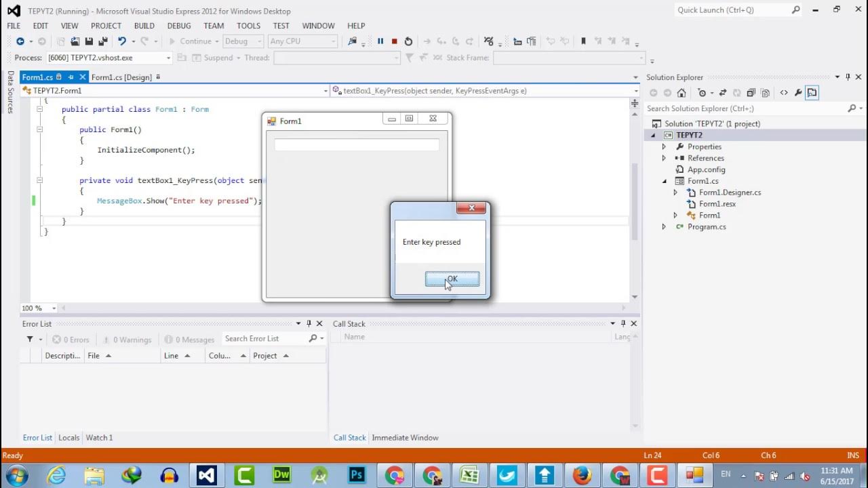The image size is (868, 488).
Task: Collapse the textBox1_KeyPress method outline
Action: [x=39, y=181]
